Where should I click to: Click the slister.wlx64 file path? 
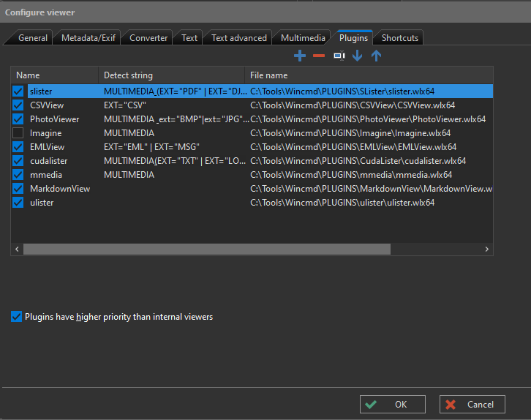tap(342, 91)
